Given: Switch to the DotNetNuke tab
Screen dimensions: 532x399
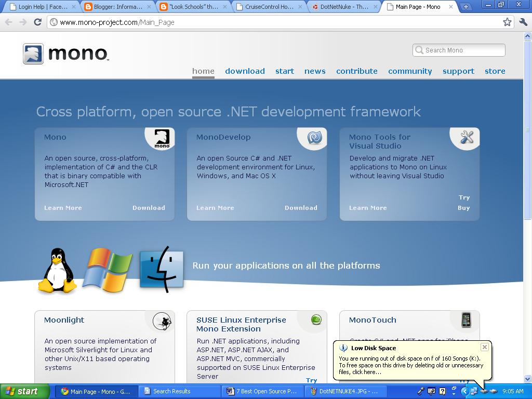Looking at the screenshot, I should [345, 6].
